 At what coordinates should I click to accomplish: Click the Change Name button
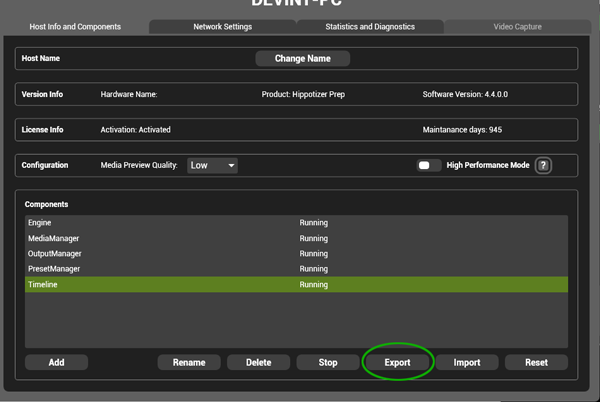[303, 59]
